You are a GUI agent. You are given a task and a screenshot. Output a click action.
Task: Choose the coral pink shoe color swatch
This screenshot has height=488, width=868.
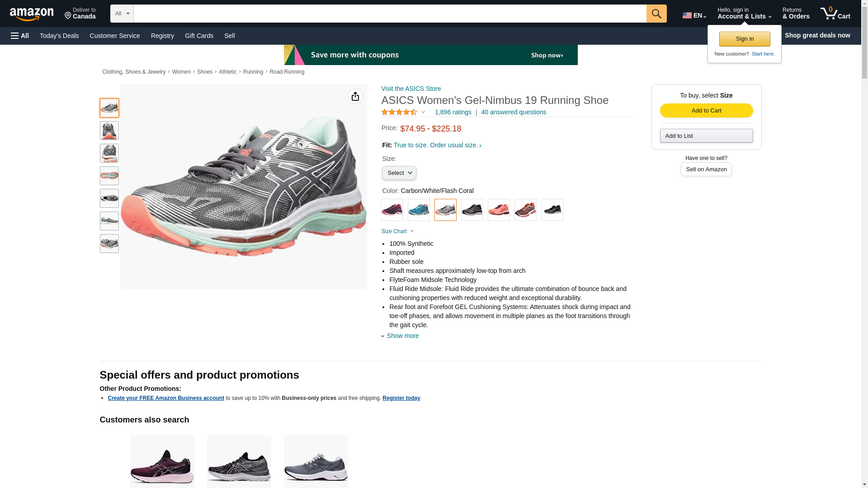[499, 210]
